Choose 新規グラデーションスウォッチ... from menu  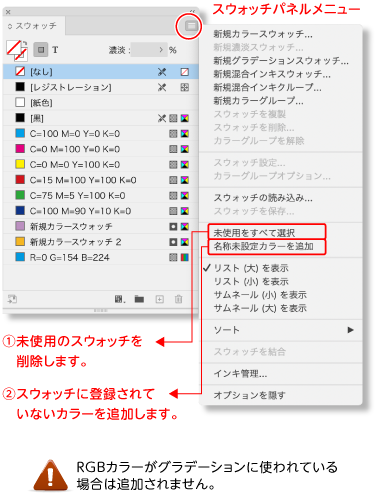[x=281, y=60]
